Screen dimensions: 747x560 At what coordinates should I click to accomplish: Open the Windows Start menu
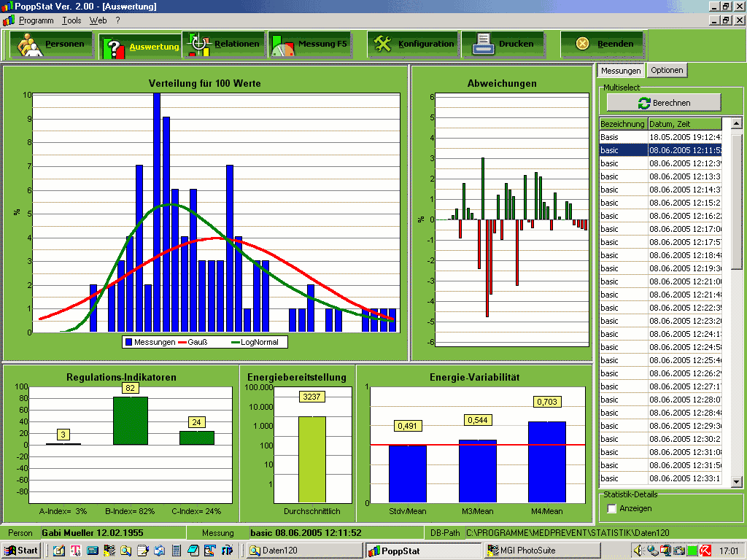coord(22,550)
